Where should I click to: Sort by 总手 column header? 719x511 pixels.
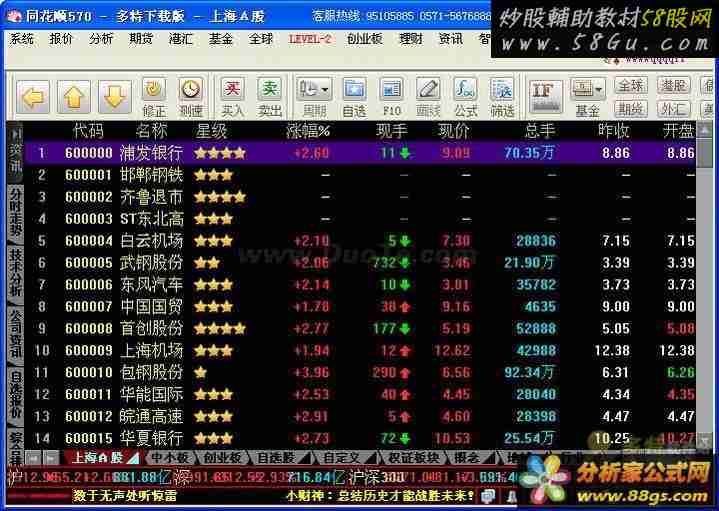coord(540,132)
